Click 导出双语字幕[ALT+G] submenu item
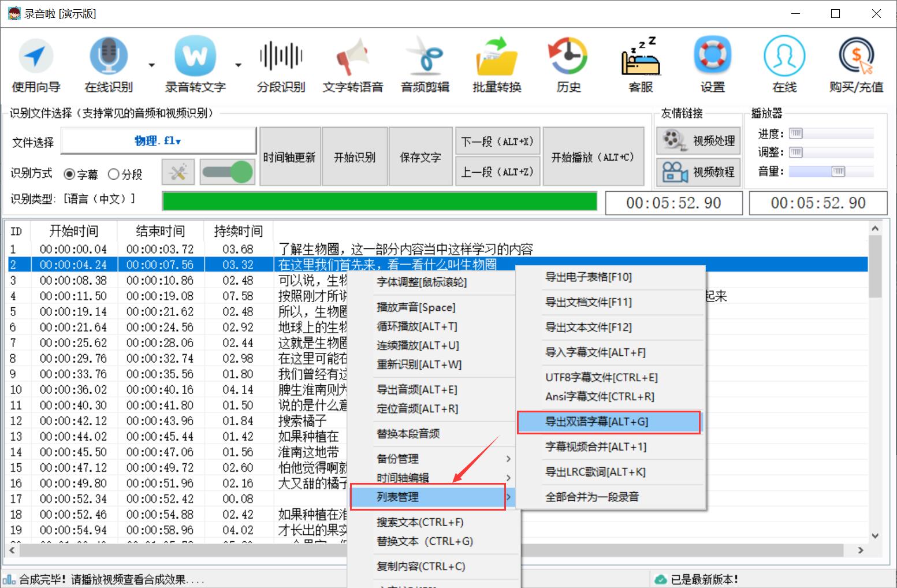Screen dimensions: 897x588 click(x=609, y=422)
